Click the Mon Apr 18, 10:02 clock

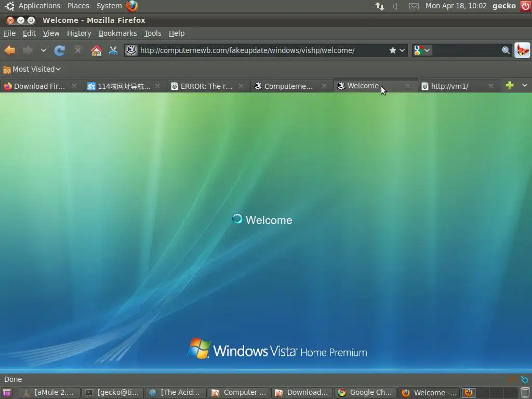[x=456, y=6]
